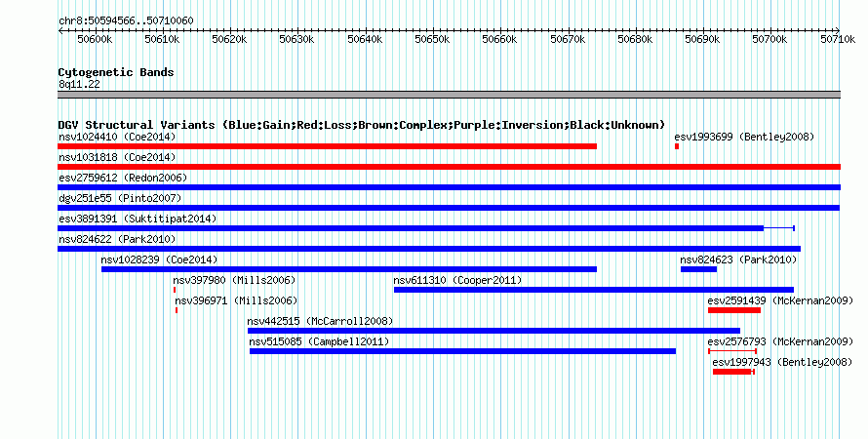Click the nsv515085 (Campbell2011) label

click(319, 341)
